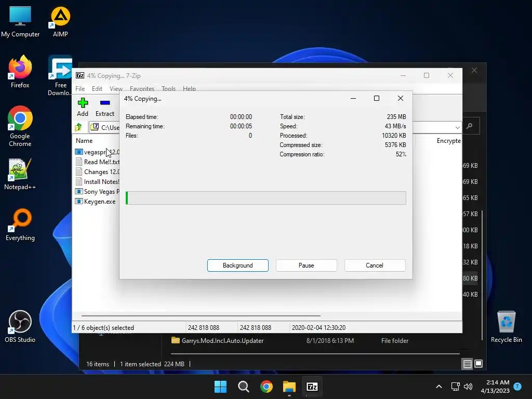Click the green Add icon in 7-Zip
The height and width of the screenshot is (399, 532).
(83, 102)
